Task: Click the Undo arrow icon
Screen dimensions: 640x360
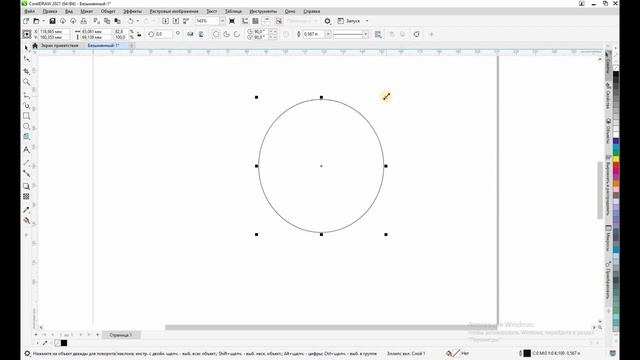Action: click(x=131, y=21)
